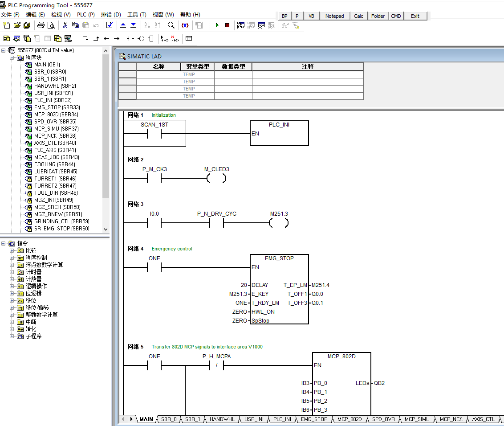
Task: Click the download (blue down arrow) icon
Action: click(x=133, y=25)
